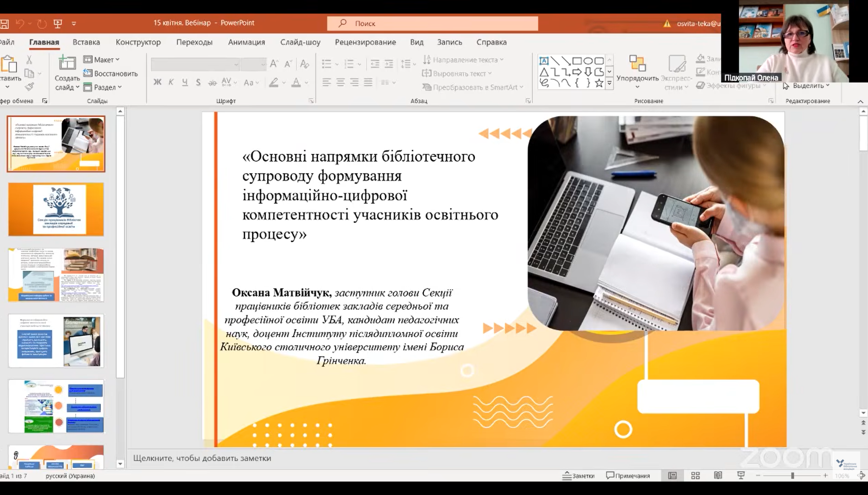Image resolution: width=868 pixels, height=495 pixels.
Task: Toggle the Comments pane button
Action: pos(628,476)
